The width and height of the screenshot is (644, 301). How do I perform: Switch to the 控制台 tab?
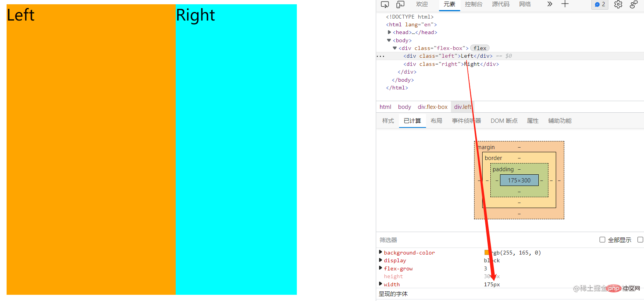(474, 4)
